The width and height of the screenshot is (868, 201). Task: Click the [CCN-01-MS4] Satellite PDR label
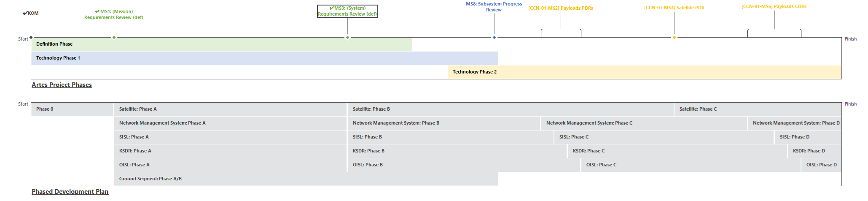tap(674, 8)
